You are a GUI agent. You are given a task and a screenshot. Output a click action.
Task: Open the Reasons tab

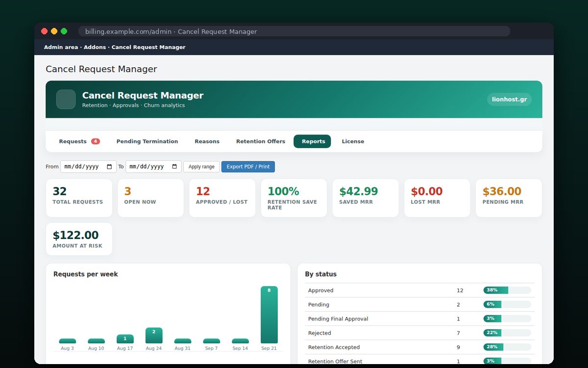207,141
